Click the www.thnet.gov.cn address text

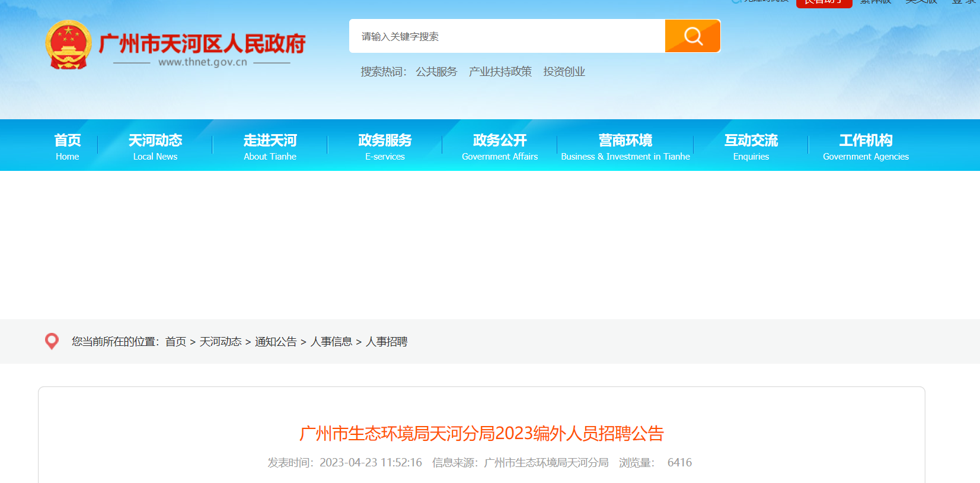click(203, 62)
